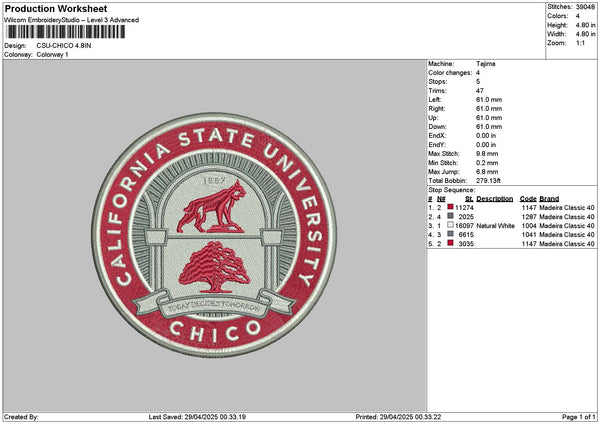Click 'Madeira Classic 40' in stop row 1
This screenshot has width=600, height=424.
pos(567,208)
